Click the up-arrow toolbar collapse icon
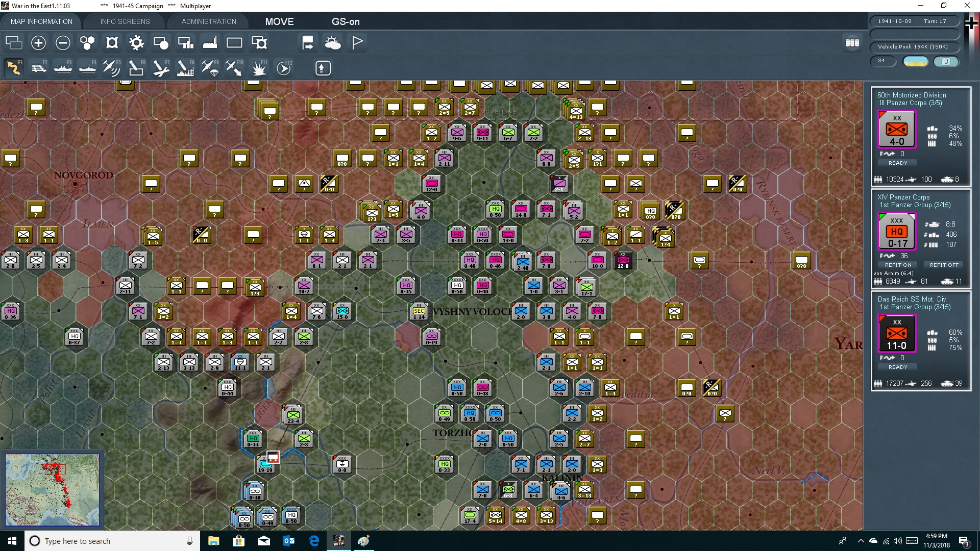This screenshot has width=980, height=551. point(323,68)
